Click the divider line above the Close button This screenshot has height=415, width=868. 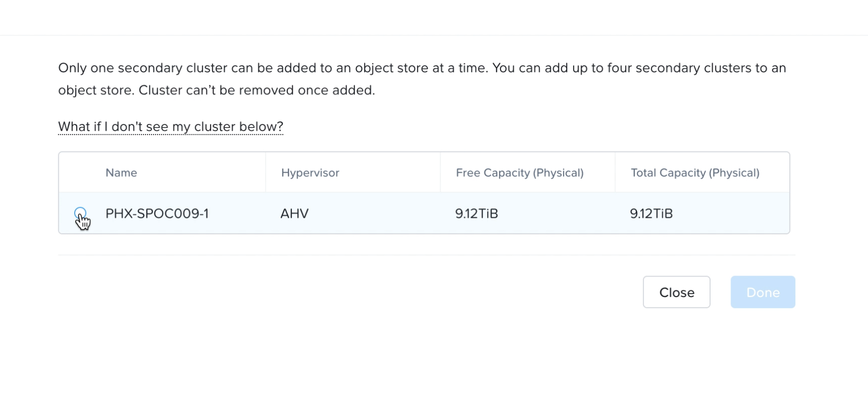coord(426,255)
